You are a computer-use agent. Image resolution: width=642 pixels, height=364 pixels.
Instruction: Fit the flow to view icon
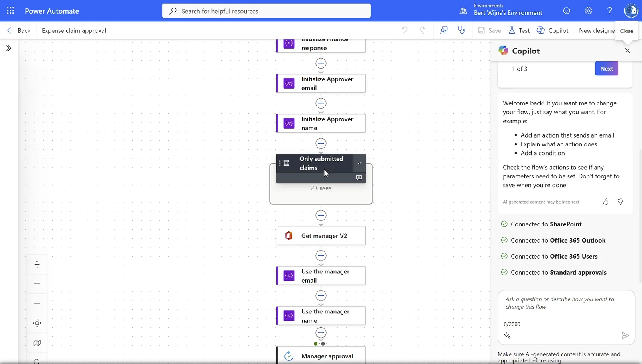pos(37,323)
